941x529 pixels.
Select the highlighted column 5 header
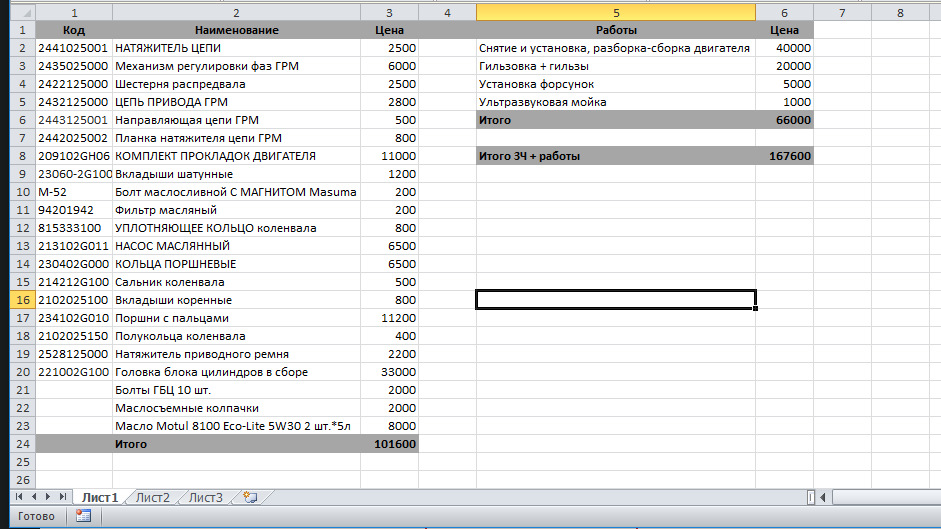point(616,13)
